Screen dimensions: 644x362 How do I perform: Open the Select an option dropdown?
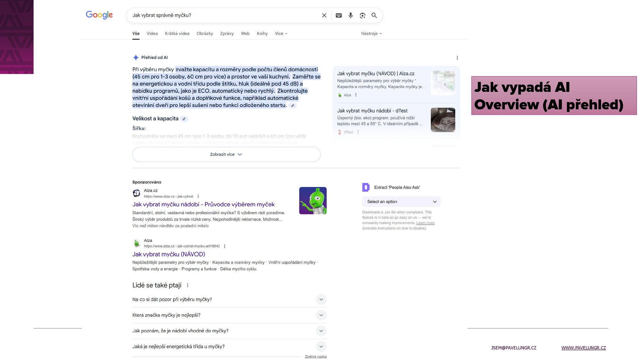point(401,201)
